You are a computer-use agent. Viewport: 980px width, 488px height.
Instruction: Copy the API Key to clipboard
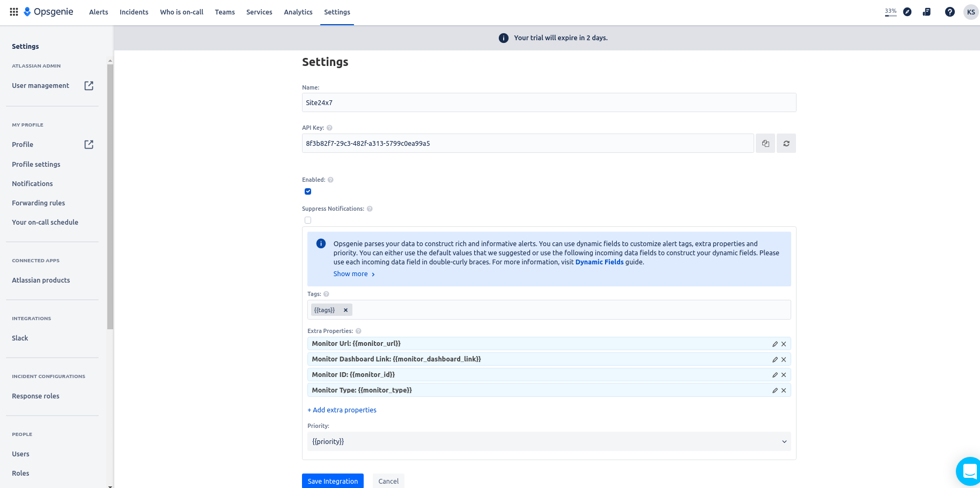pos(765,143)
